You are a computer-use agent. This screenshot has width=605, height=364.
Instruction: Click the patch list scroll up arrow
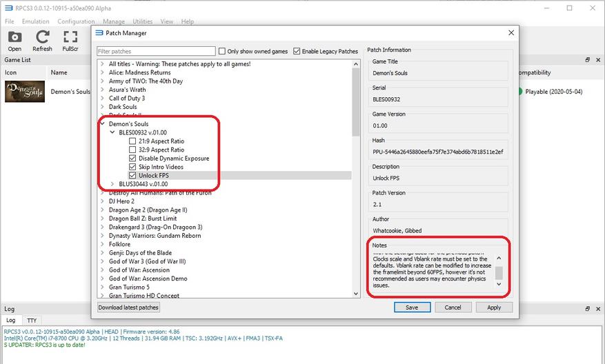(356, 64)
